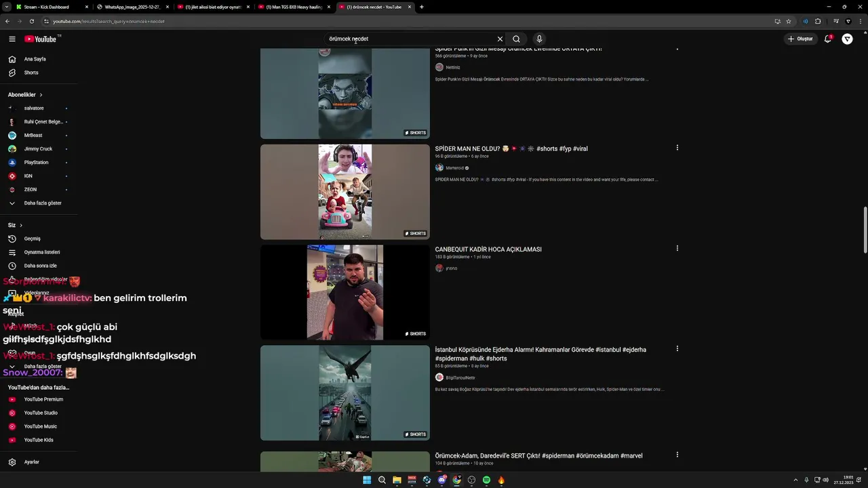This screenshot has height=488, width=868.
Task: Open the Chrome three-dot menu
Action: tap(861, 21)
